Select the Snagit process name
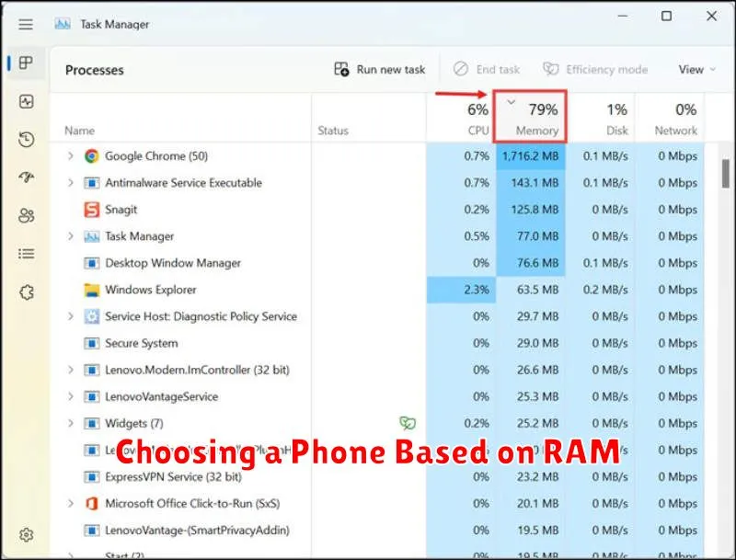736x560 pixels. pos(121,210)
